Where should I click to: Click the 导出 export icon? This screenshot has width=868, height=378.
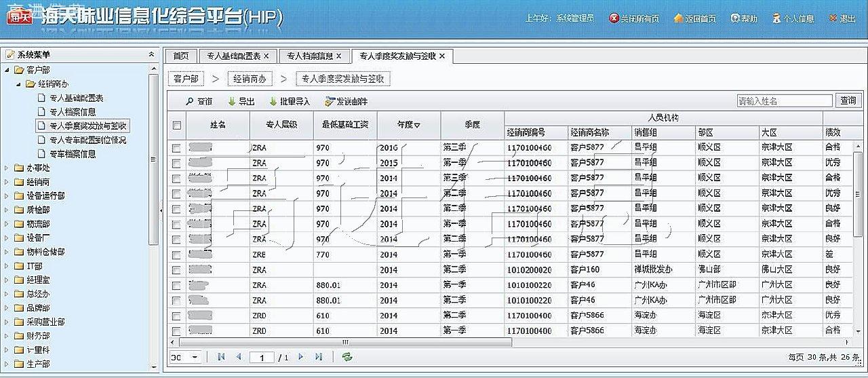(x=232, y=102)
